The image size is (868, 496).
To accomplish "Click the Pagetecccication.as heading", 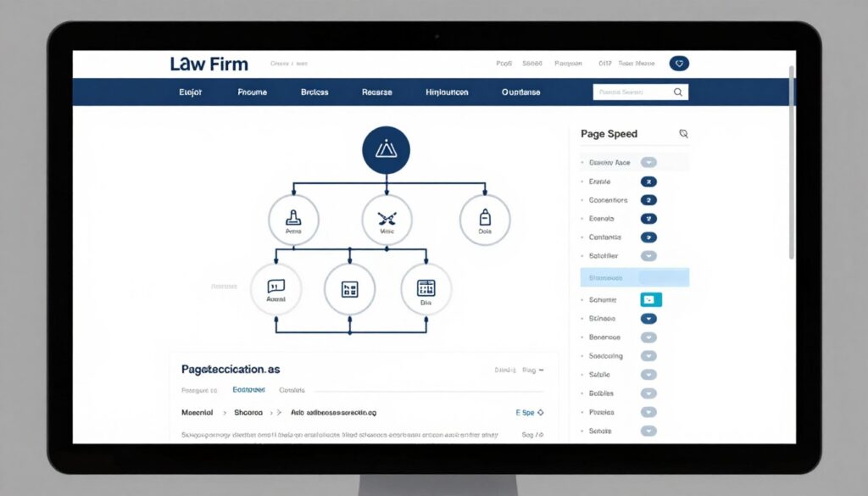I will (x=231, y=369).
